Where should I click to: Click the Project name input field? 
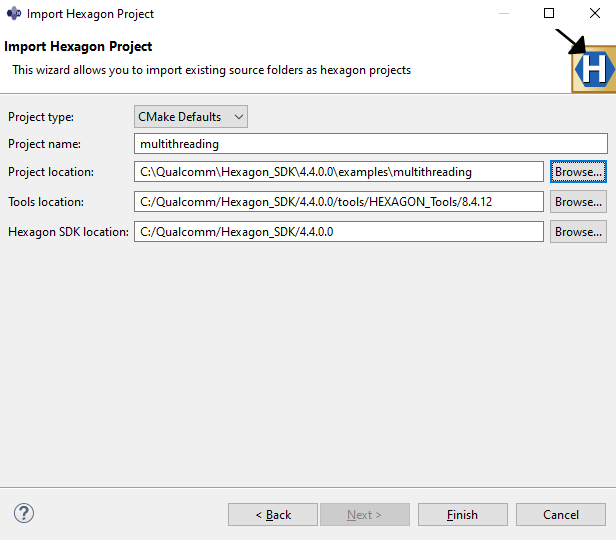click(x=370, y=144)
